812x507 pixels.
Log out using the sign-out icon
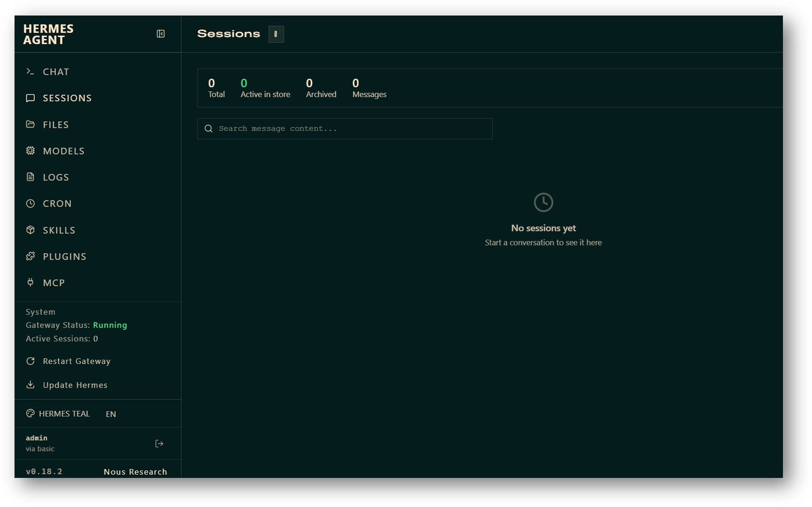click(x=159, y=444)
